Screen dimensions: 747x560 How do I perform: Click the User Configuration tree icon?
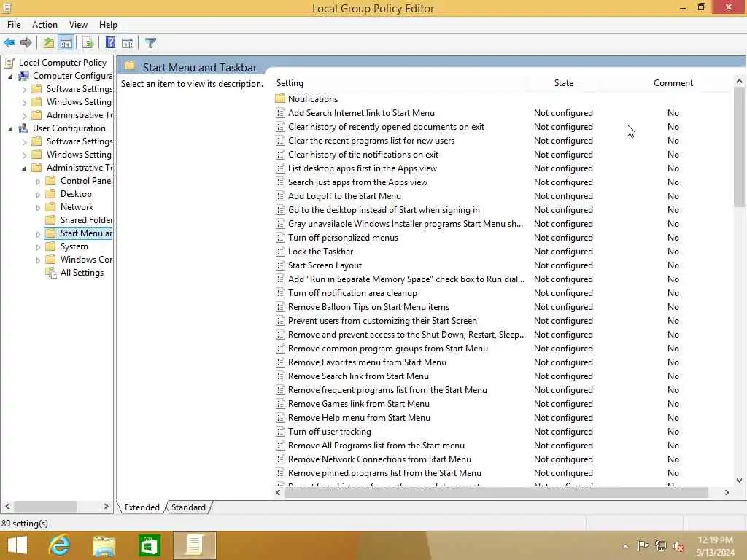(x=23, y=128)
